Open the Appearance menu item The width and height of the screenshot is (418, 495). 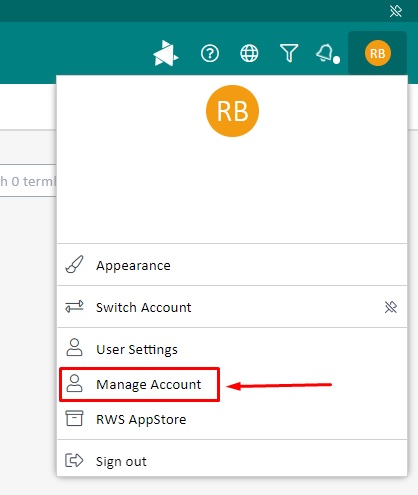coord(232,265)
